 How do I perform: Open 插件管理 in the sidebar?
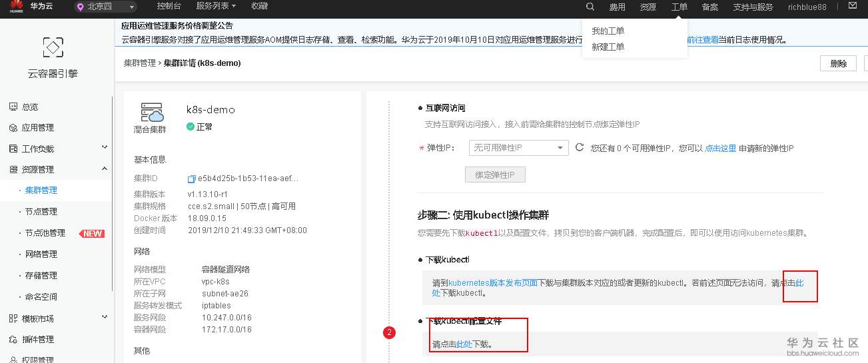click(38, 340)
